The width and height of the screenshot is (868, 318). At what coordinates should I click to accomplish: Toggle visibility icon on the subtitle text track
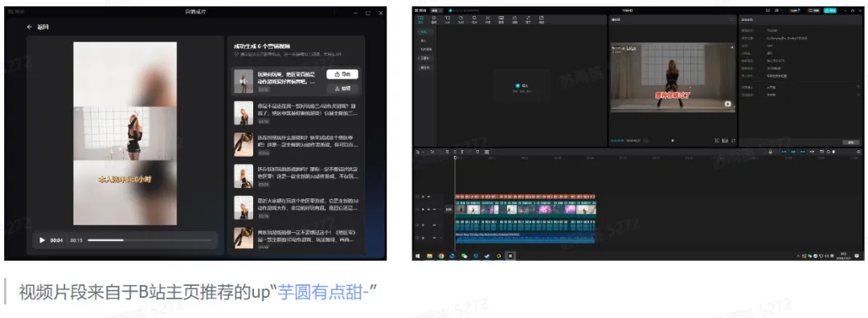tap(429, 196)
